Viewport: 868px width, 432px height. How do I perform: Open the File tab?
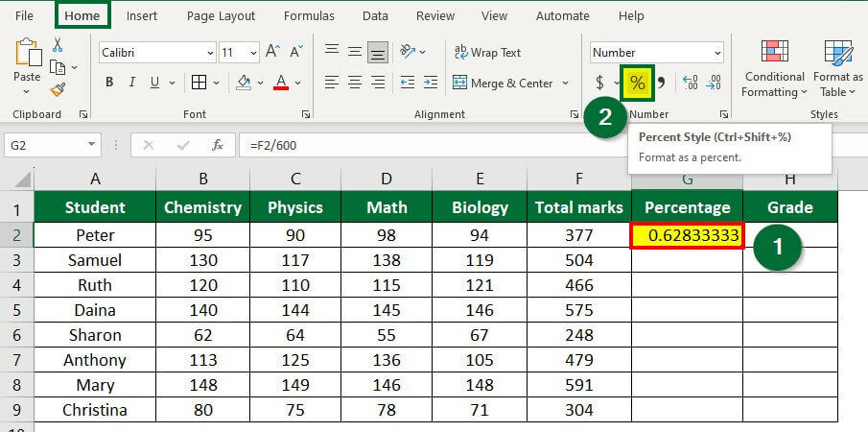(24, 16)
